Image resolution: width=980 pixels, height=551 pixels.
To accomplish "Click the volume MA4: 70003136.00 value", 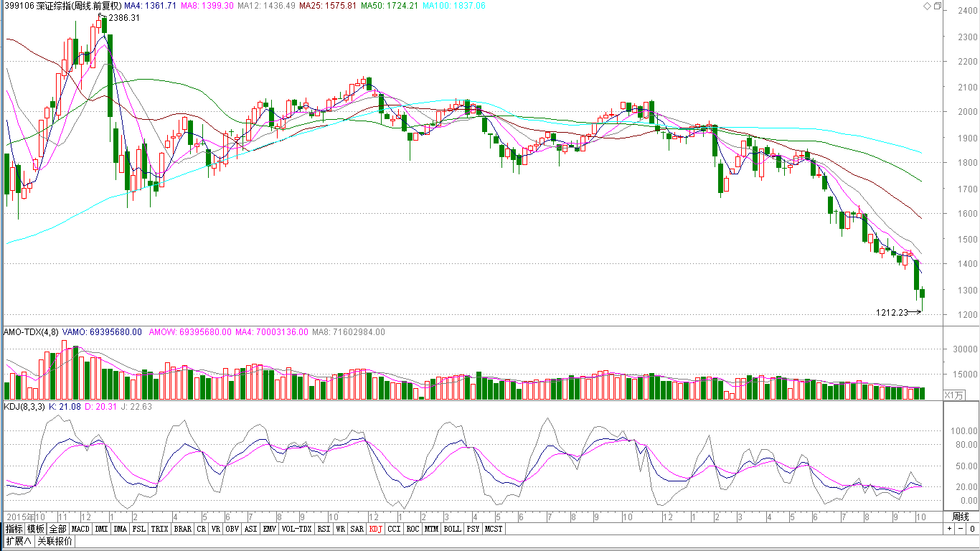I will [272, 332].
